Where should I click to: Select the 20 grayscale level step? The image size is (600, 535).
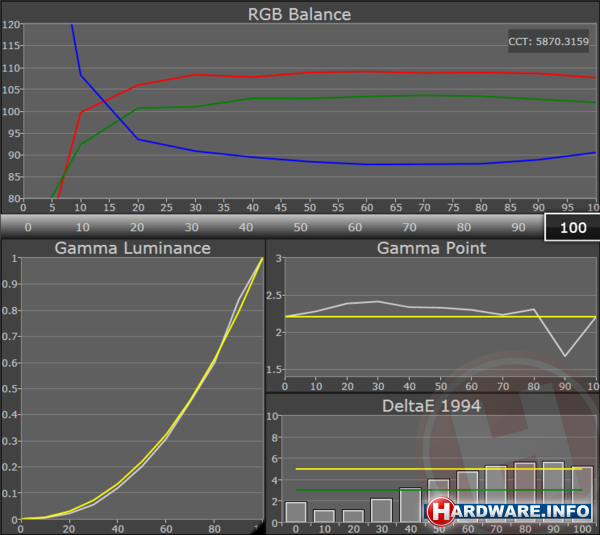[x=137, y=227]
